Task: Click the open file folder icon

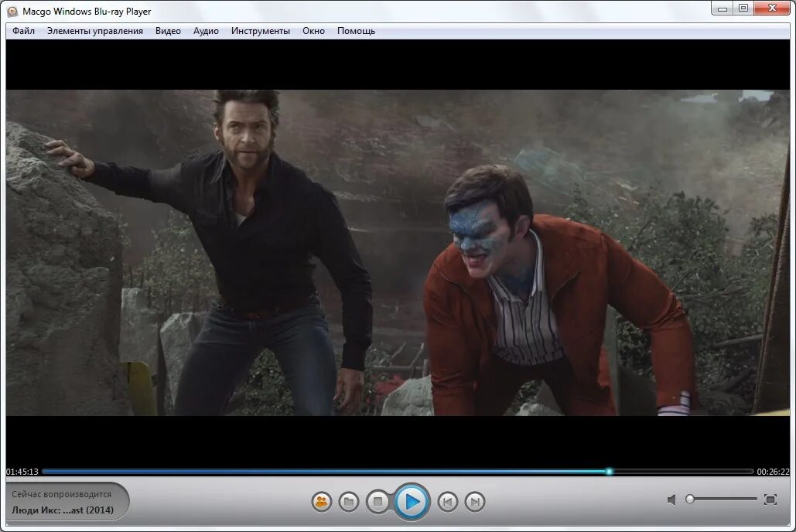Action: pyautogui.click(x=349, y=502)
